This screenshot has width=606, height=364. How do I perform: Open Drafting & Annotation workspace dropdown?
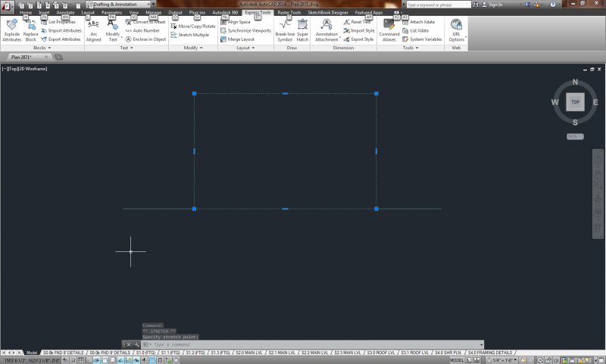[120, 5]
